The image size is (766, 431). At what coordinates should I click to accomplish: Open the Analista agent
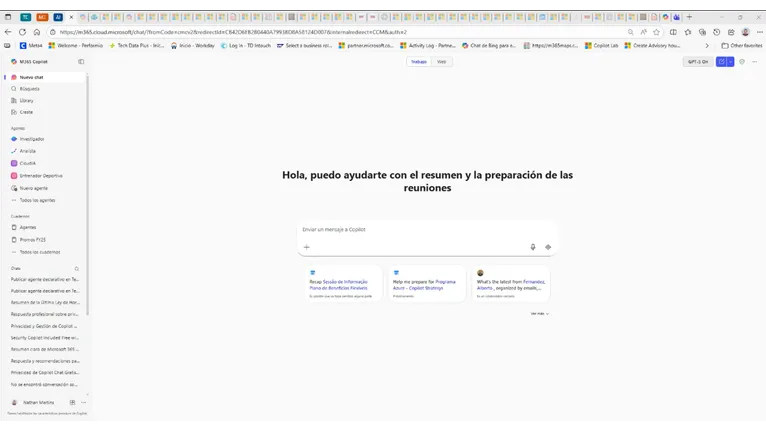pyautogui.click(x=27, y=151)
